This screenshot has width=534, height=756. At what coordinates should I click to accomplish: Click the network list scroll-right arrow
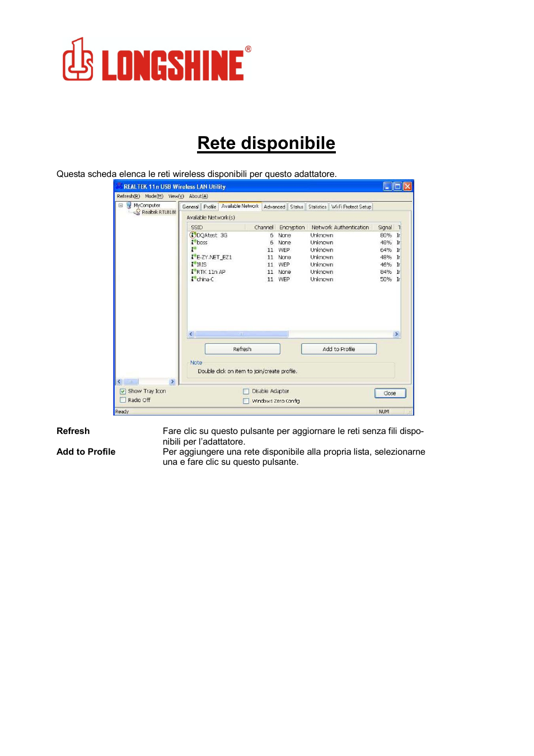pos(396,334)
